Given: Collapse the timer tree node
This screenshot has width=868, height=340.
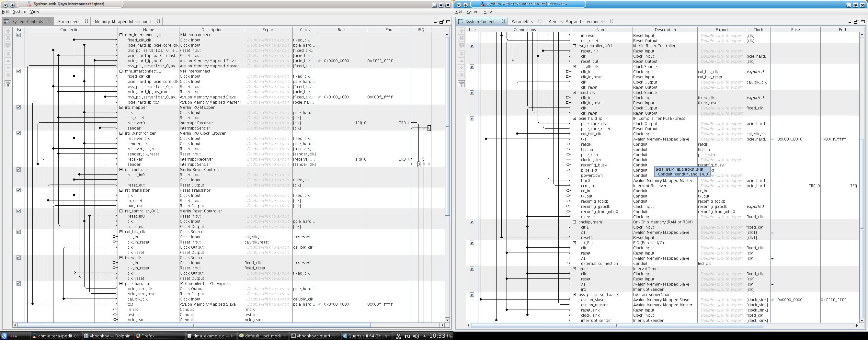Looking at the screenshot, I should click(575, 268).
